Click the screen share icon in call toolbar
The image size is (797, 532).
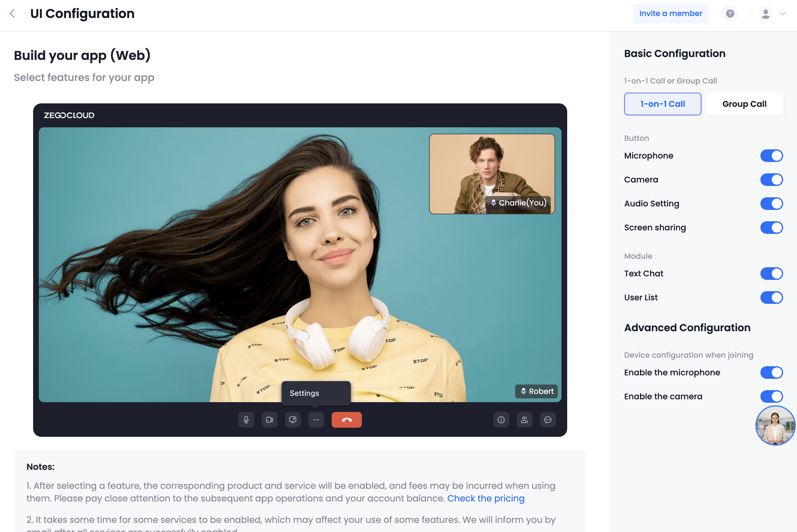point(293,420)
